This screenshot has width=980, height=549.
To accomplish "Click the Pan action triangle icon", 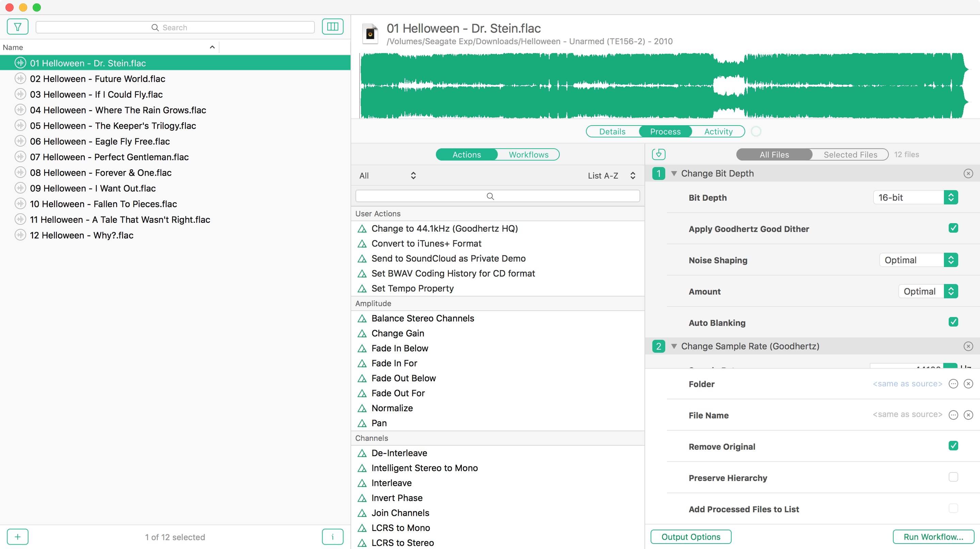I will point(362,423).
